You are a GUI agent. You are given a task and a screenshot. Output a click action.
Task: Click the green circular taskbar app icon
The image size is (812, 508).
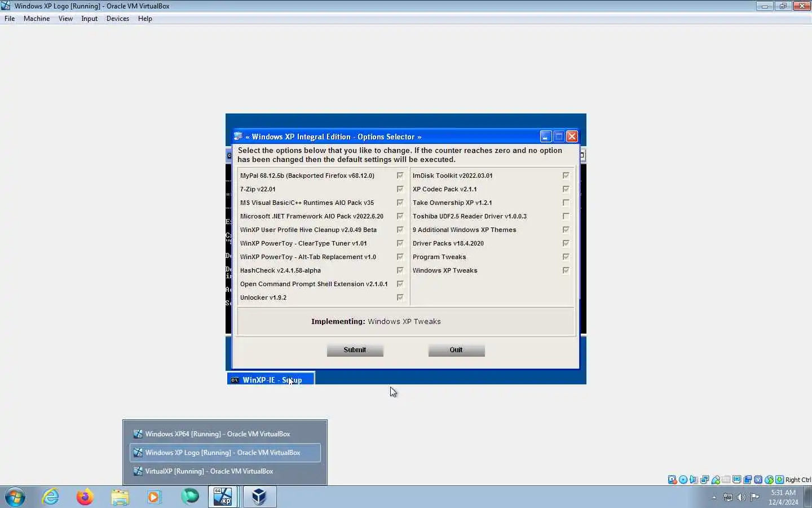click(x=190, y=497)
